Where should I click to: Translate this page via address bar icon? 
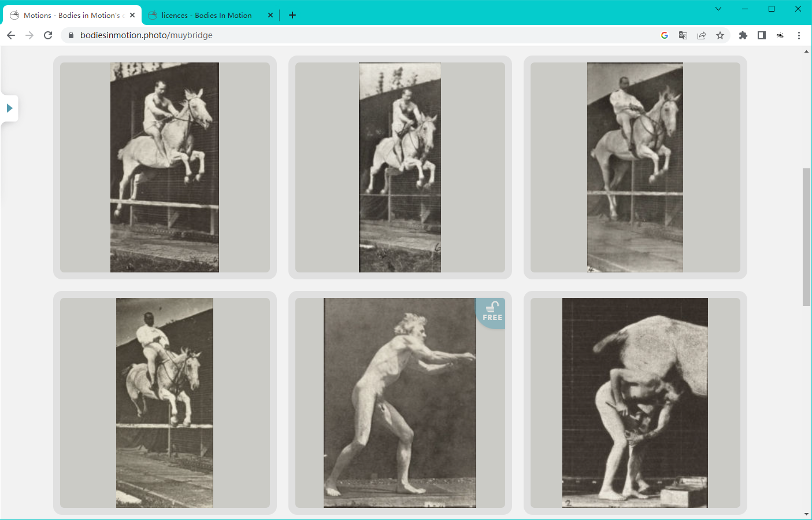(683, 35)
